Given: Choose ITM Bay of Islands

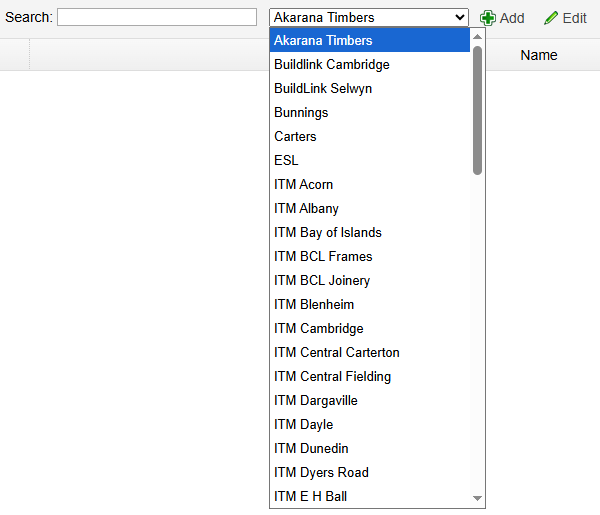Looking at the screenshot, I should 328,233.
